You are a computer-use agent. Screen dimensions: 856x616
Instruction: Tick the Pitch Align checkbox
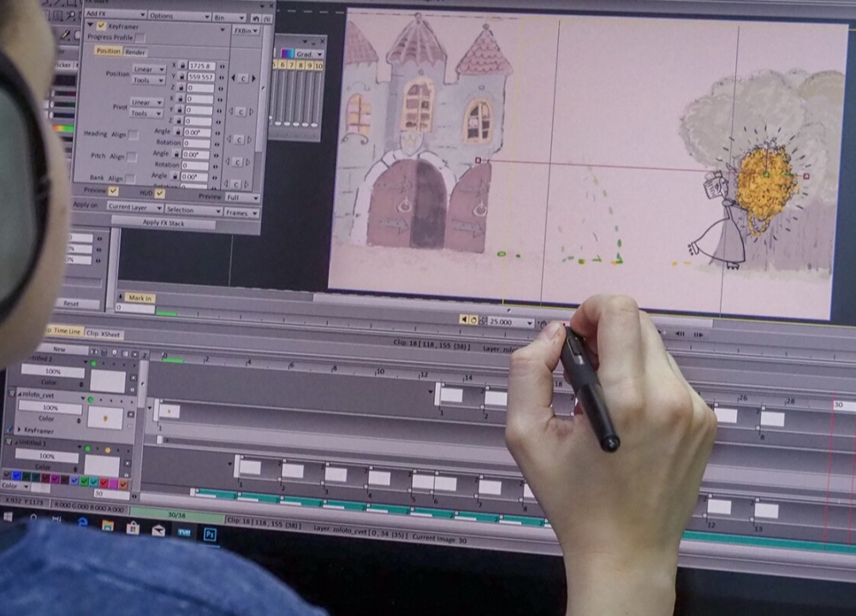tap(132, 157)
